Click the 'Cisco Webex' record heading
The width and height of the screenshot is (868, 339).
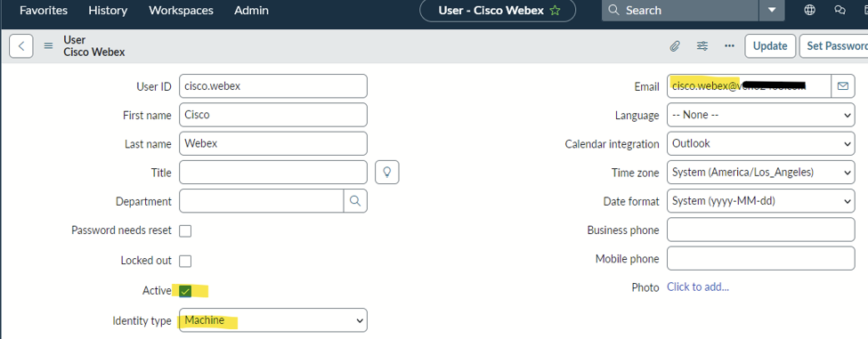(94, 52)
